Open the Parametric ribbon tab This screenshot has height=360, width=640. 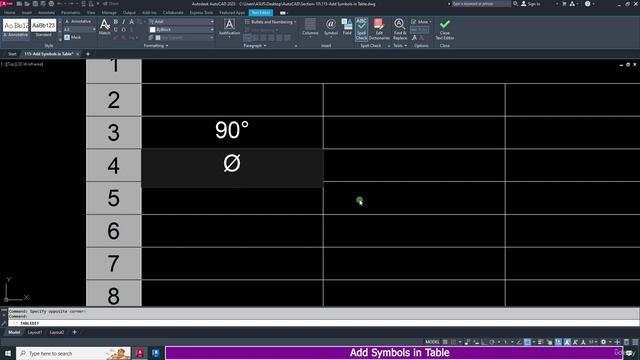pos(71,13)
